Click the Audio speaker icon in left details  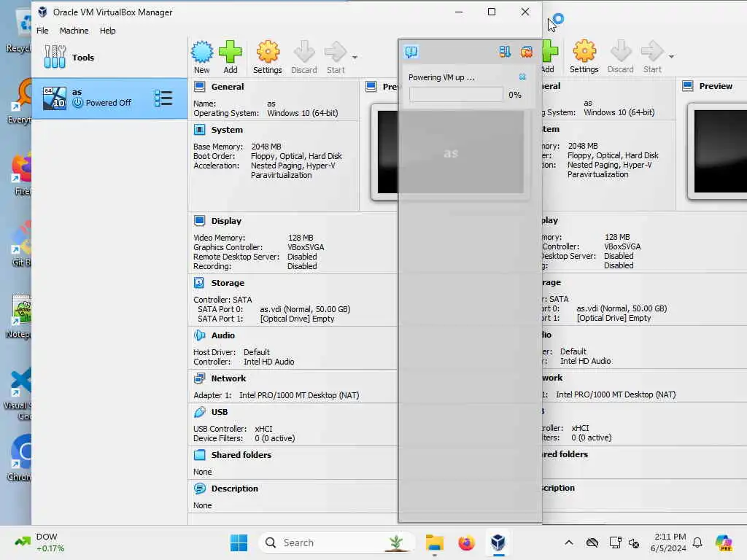pos(200,335)
